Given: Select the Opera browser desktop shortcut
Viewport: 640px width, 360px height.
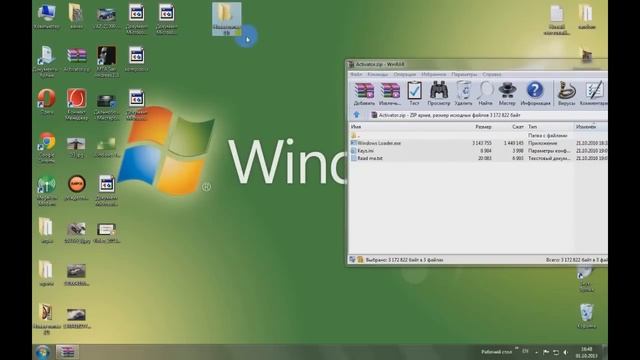Looking at the screenshot, I should tap(46, 102).
